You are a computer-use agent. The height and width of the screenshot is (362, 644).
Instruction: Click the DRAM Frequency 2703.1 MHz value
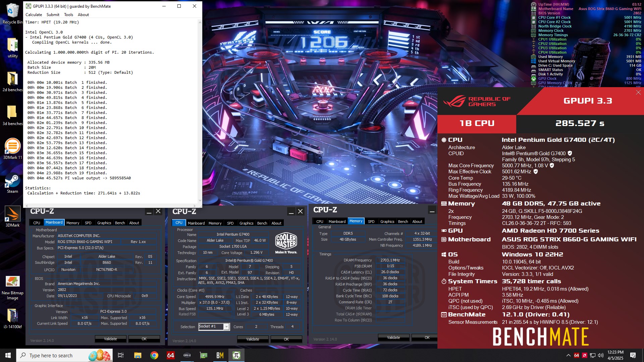[390, 260]
